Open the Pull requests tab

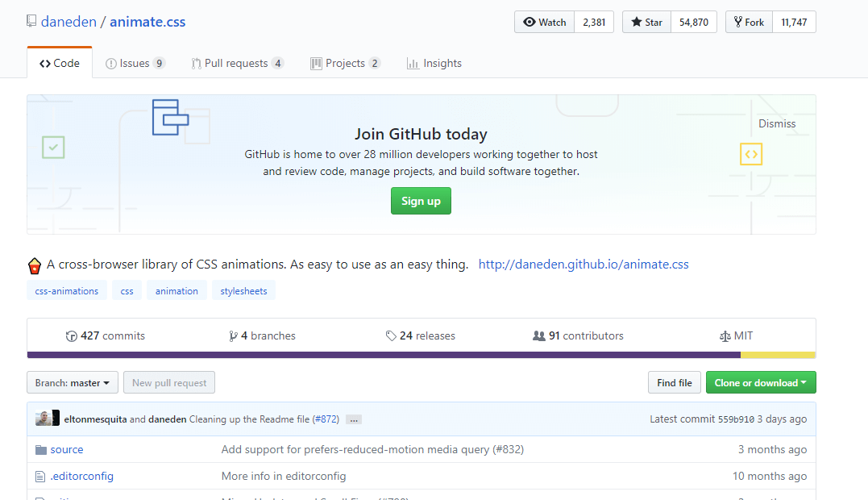pos(238,63)
